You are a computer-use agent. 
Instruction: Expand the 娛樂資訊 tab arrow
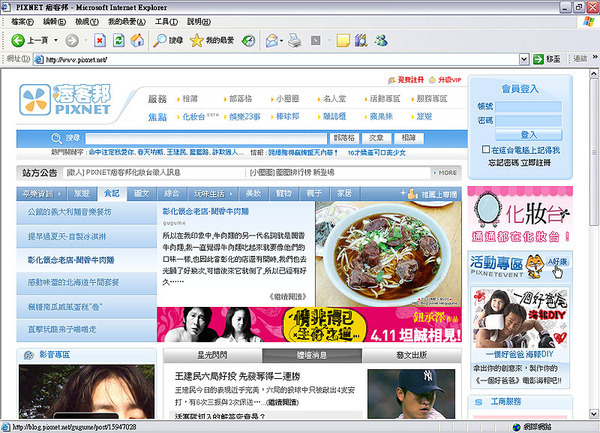click(59, 194)
